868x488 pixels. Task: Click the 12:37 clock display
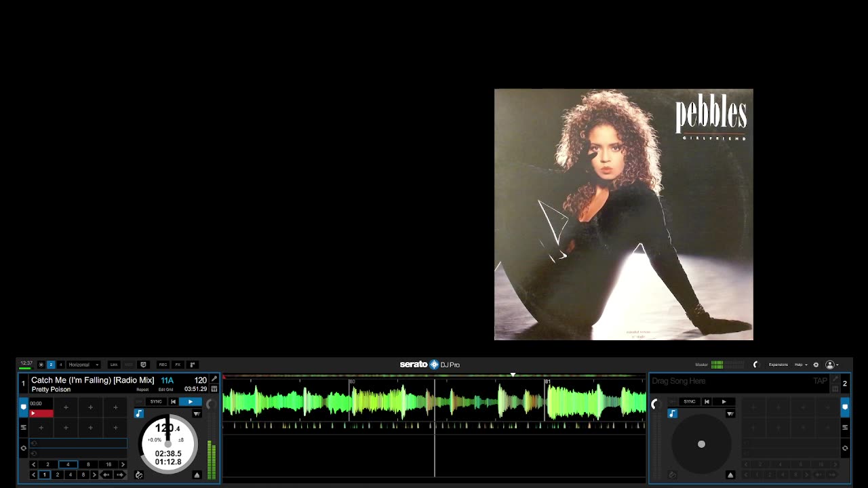[x=26, y=363]
